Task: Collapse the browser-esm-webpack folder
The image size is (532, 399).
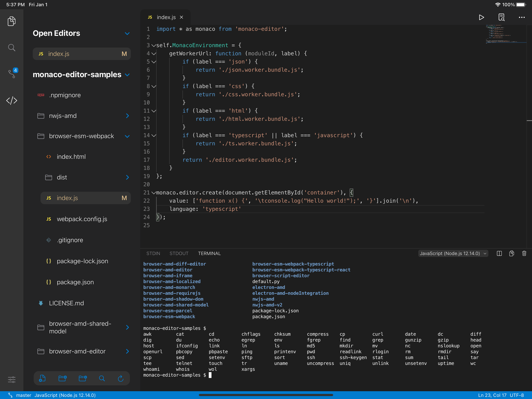Action: pos(127,136)
